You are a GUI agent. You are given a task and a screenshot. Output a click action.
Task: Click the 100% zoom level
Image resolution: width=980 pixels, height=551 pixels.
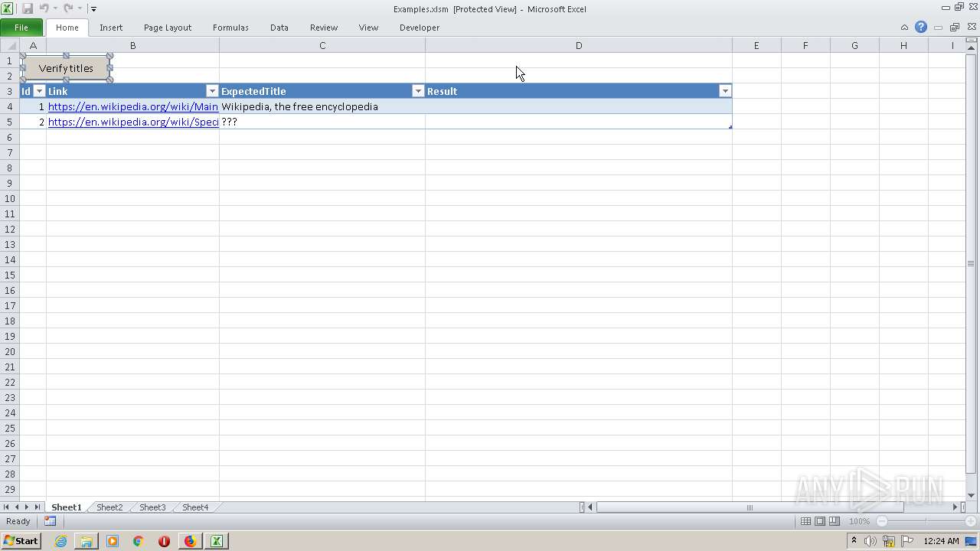tap(859, 521)
